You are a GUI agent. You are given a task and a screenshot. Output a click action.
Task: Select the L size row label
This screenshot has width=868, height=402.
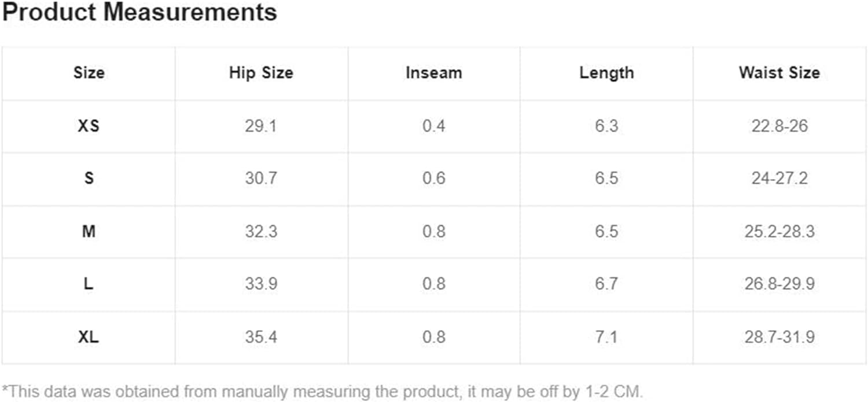pyautogui.click(x=89, y=284)
